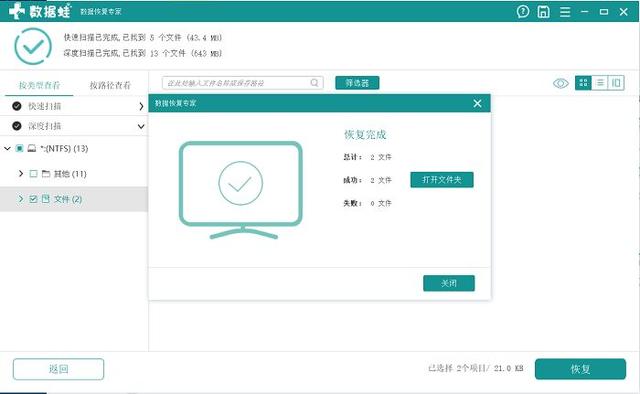The width and height of the screenshot is (640, 394).
Task: Expand the 其他 (11) tree node
Action: [x=21, y=174]
